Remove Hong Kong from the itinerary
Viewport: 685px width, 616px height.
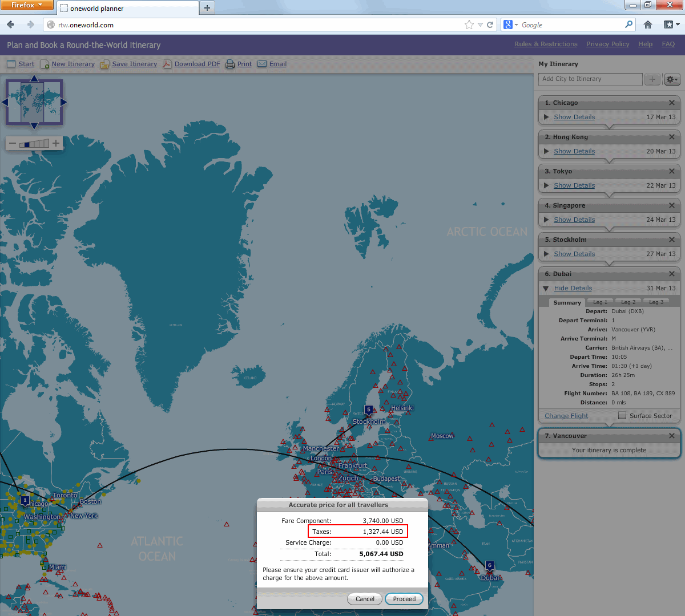[672, 137]
